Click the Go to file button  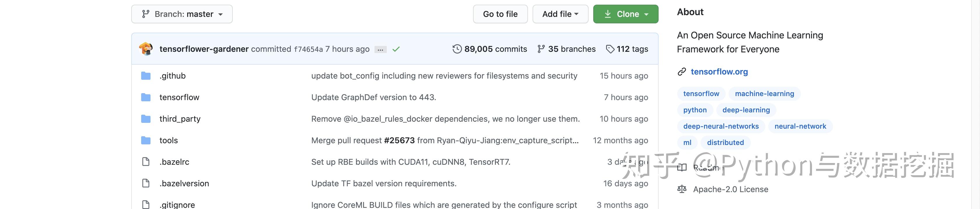click(500, 14)
